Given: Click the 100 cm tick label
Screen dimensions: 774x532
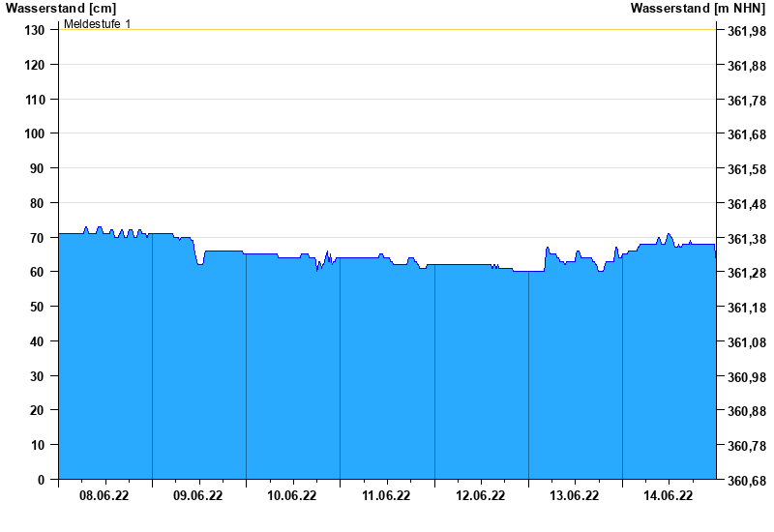Looking at the screenshot, I should point(35,133).
